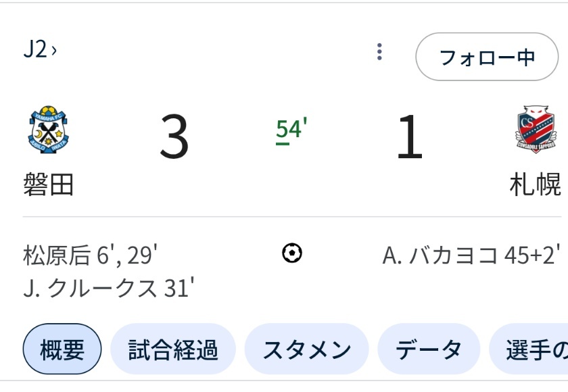568x392 pixels.
Task: Tap the Júbilo Iwata team crest
Action: pos(49,129)
